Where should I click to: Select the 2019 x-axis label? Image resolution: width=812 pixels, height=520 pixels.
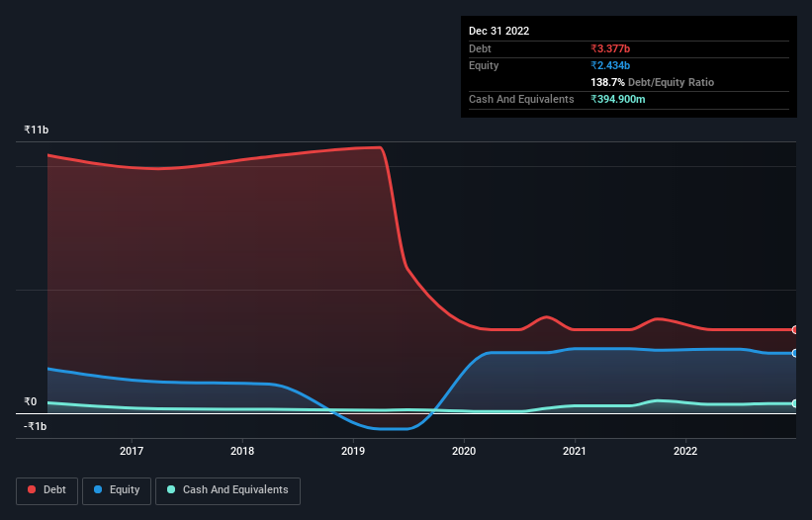pos(353,451)
